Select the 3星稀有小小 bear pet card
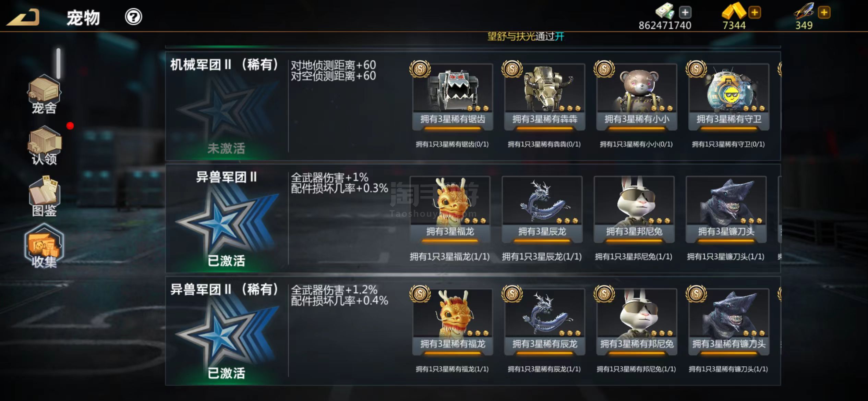 click(x=637, y=97)
